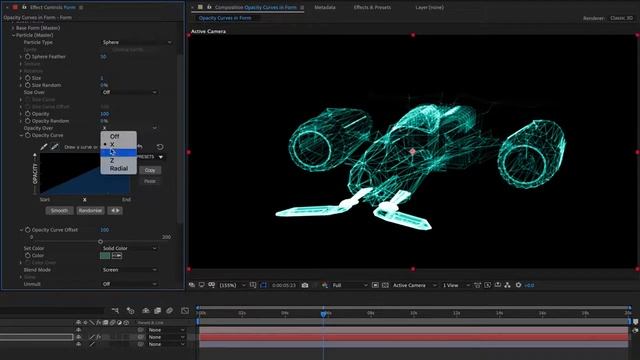This screenshot has height=360, width=640.
Task: Choose Radial in Opacity Over menu
Action: click(x=118, y=168)
